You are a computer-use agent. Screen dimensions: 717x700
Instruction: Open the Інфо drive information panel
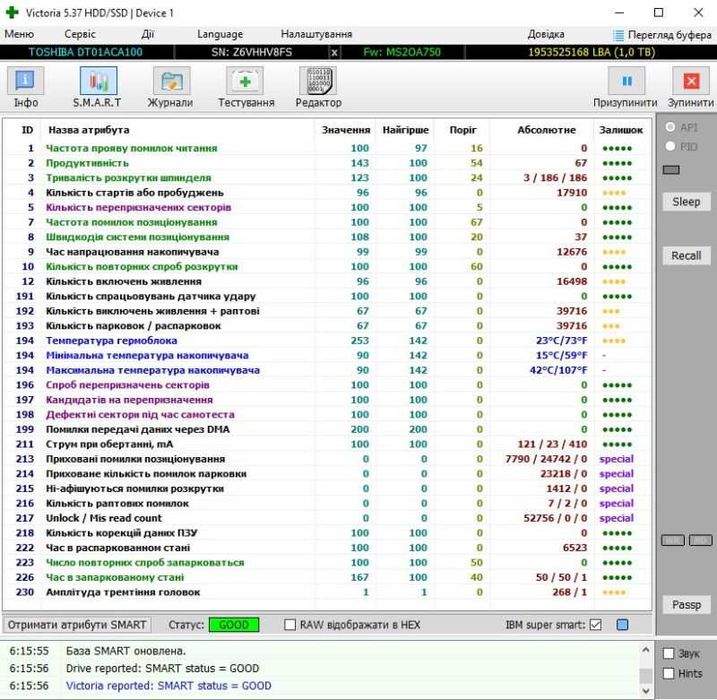[25, 81]
